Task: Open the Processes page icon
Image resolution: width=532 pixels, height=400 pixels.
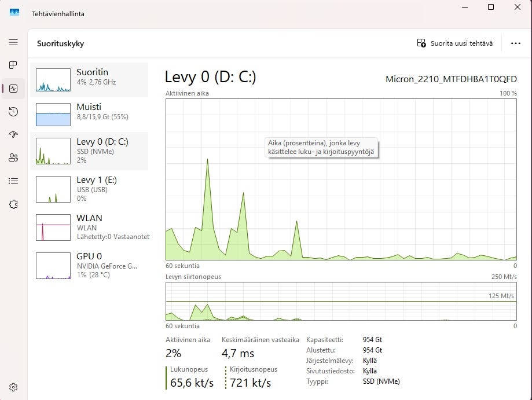Action: [x=13, y=65]
